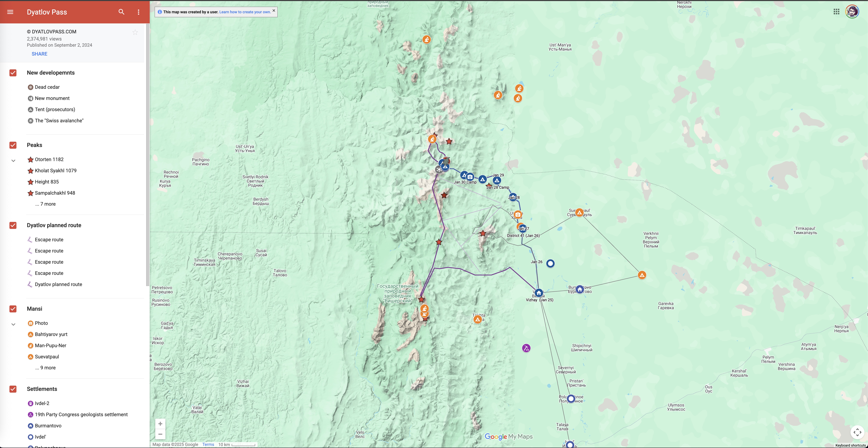Select Height 835 peak item
Image resolution: width=868 pixels, height=448 pixels.
[47, 182]
